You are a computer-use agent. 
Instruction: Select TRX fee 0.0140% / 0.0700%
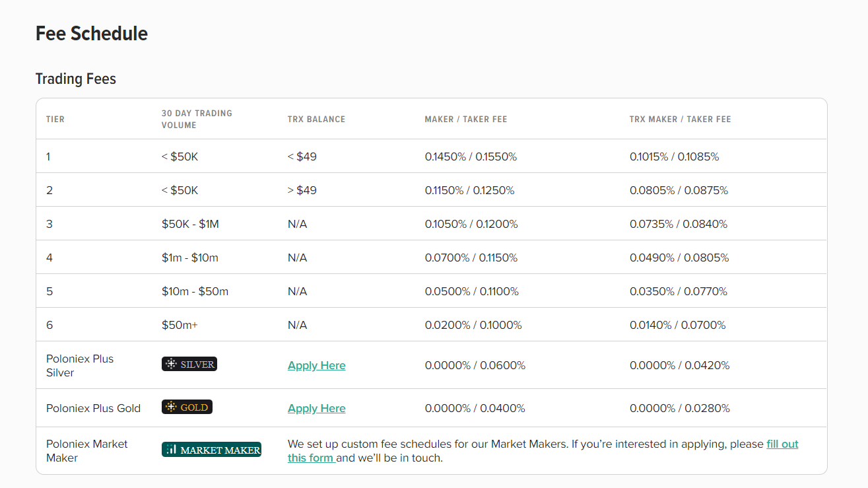point(678,325)
